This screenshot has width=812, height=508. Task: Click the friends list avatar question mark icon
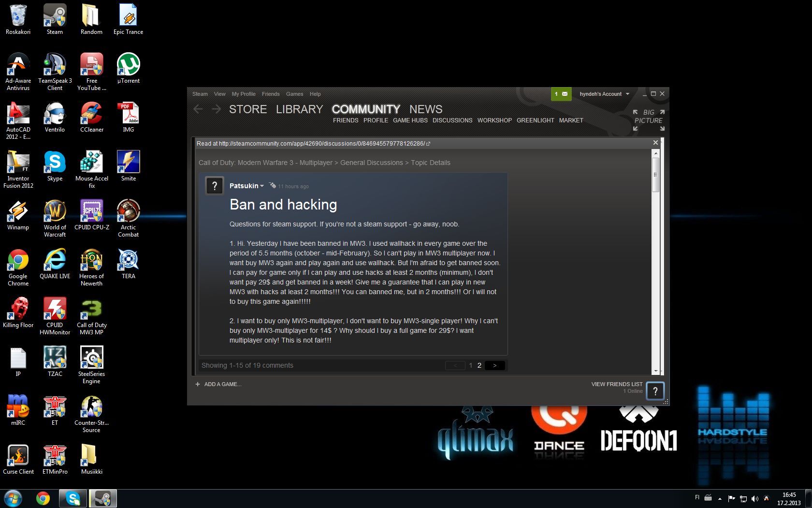[655, 391]
